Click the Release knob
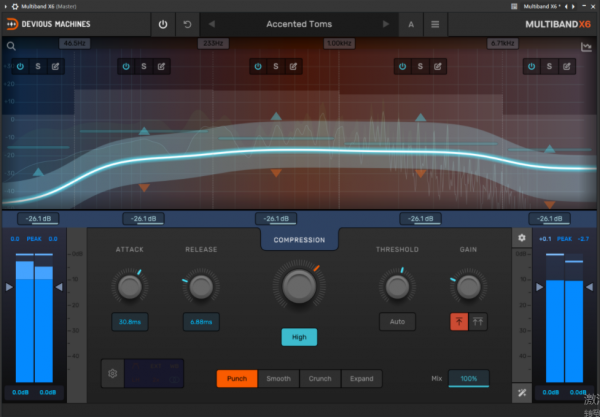The image size is (600, 417). (x=201, y=287)
